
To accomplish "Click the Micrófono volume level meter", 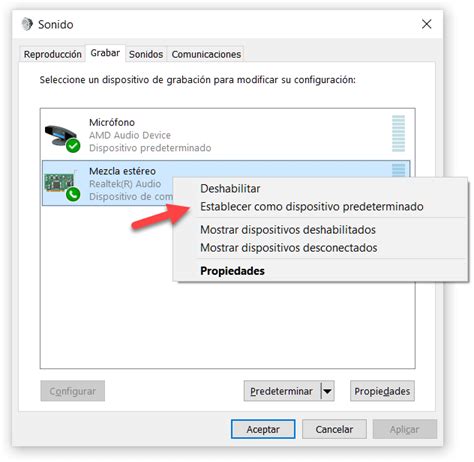I will coord(398,133).
